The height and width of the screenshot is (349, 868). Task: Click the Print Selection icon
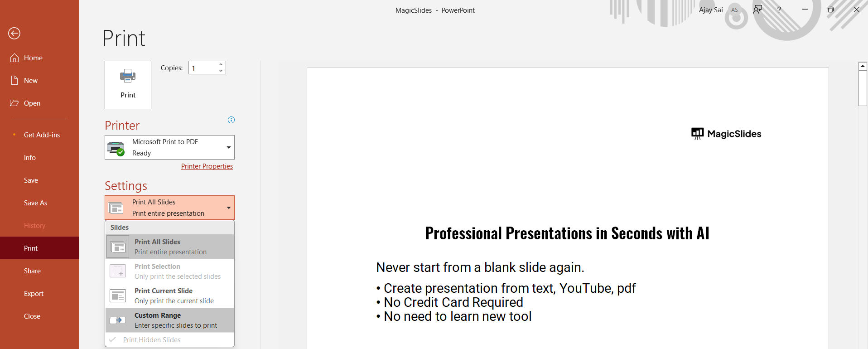[118, 271]
